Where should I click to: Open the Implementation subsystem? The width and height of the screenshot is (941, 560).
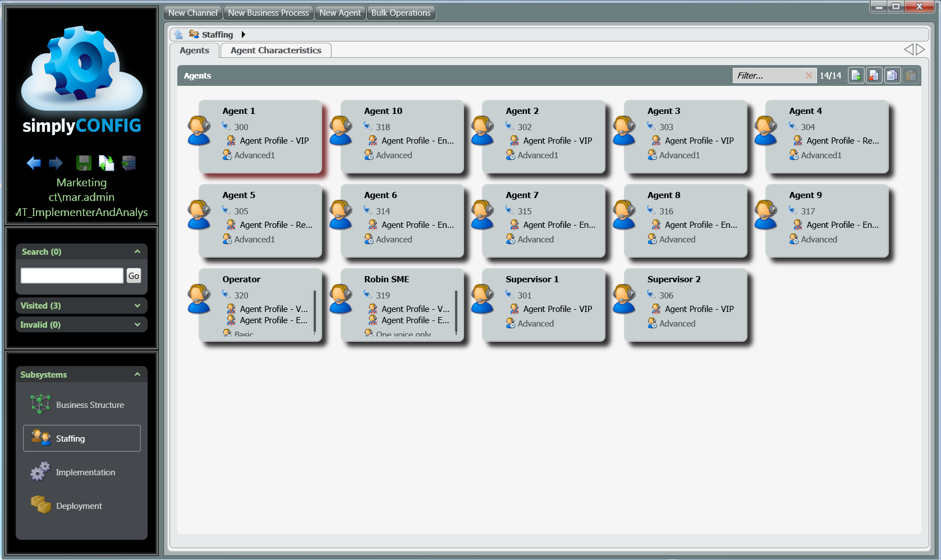tap(82, 472)
